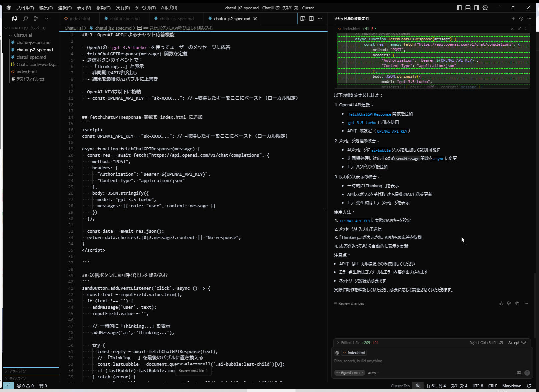Screen dimensions: 539x392
Task: Click the Review changes link
Action: 351,303
